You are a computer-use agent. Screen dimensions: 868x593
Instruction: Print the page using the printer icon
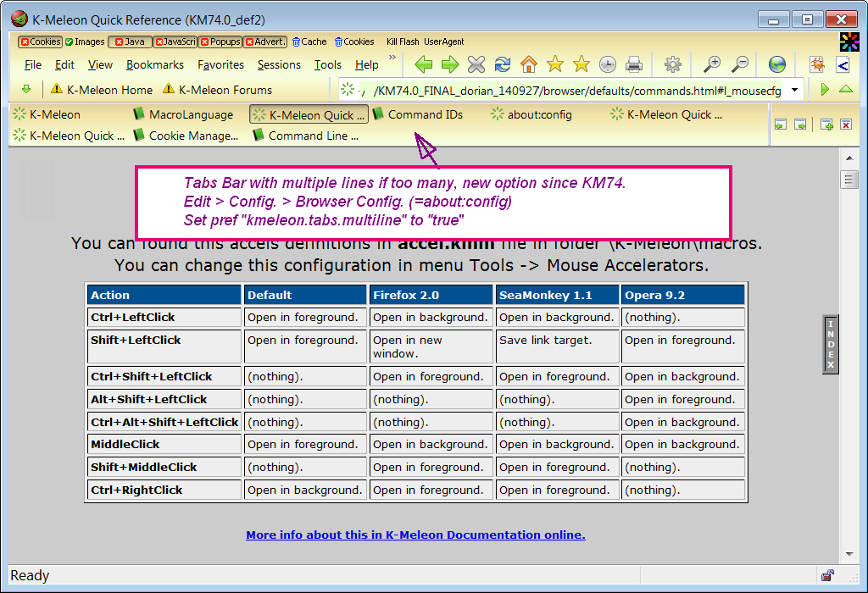click(x=633, y=64)
